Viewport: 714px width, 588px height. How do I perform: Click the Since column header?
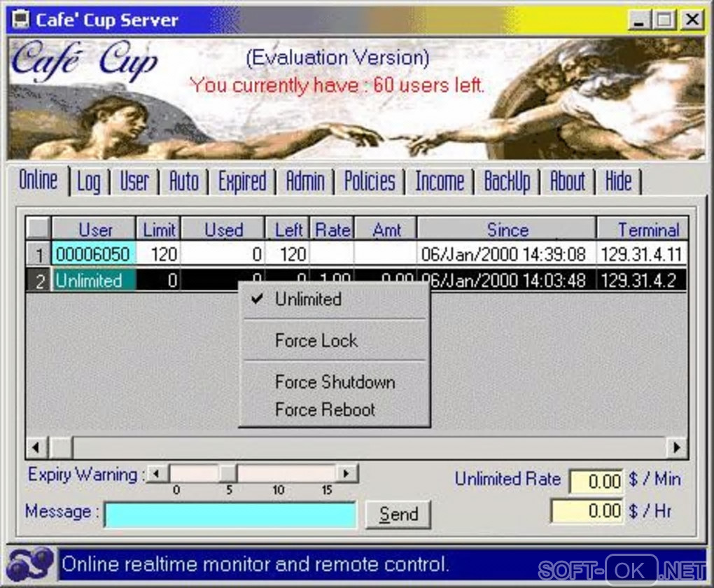point(507,229)
